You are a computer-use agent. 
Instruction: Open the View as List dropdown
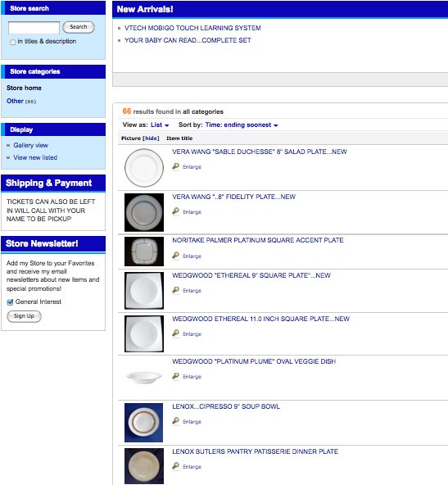(160, 125)
